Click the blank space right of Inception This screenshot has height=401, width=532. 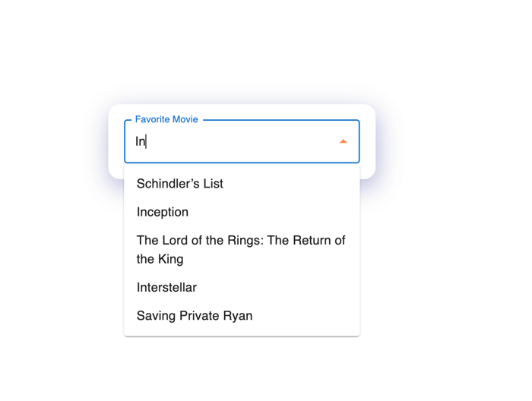click(x=273, y=212)
